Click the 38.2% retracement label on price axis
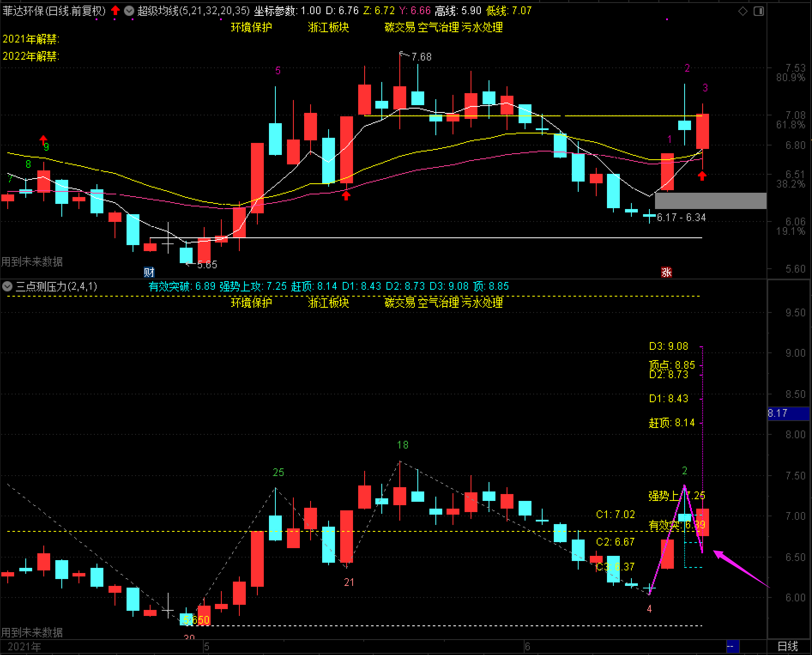Screen dimensions: 812x655 pos(791,184)
